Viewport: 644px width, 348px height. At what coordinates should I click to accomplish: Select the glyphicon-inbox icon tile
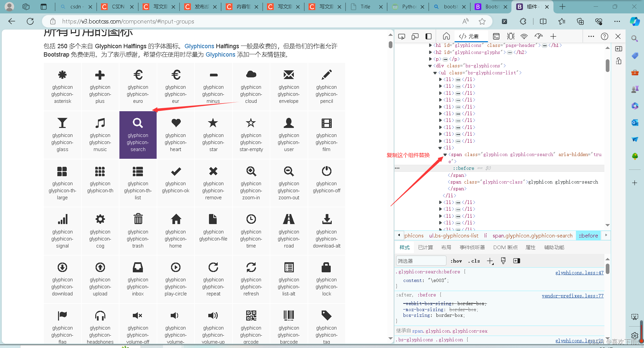pos(138,280)
